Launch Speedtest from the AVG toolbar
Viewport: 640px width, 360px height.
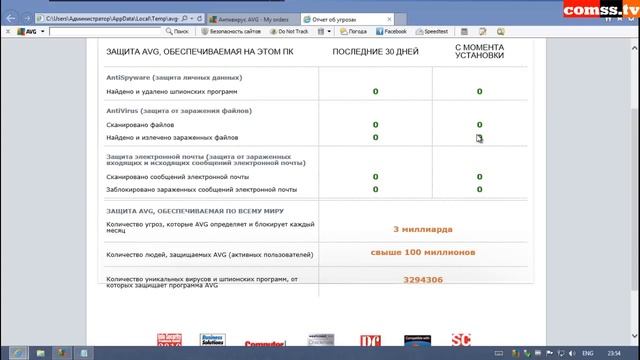[431, 31]
